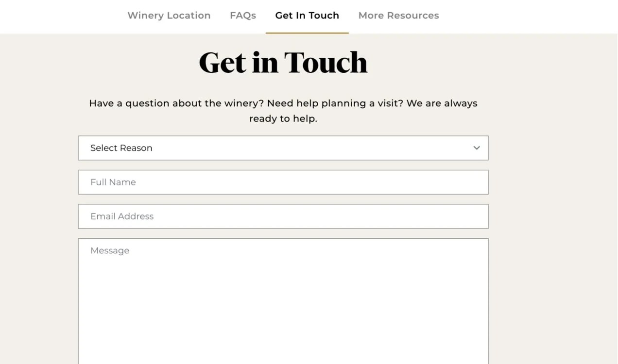Open the FAQs tab
Screen dimensions: 618x364
coord(242,16)
